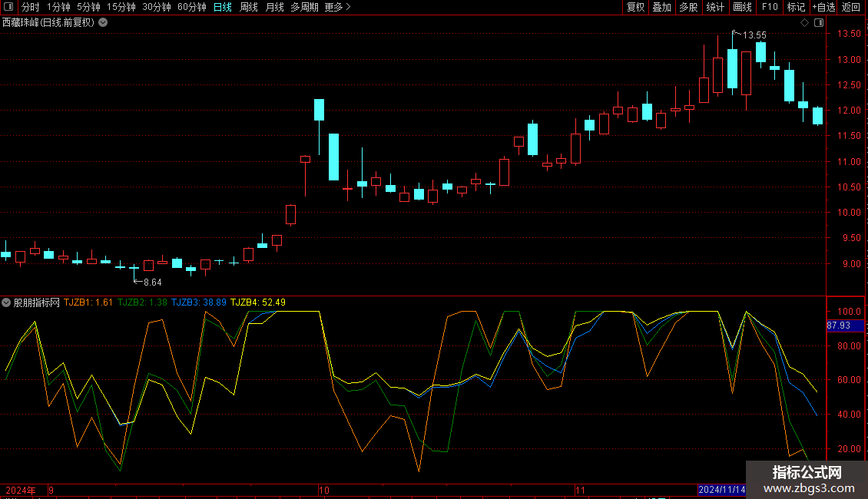Viewport: 868px width, 499px height.
Task: Click the 2024/11/14 date marker
Action: [722, 490]
